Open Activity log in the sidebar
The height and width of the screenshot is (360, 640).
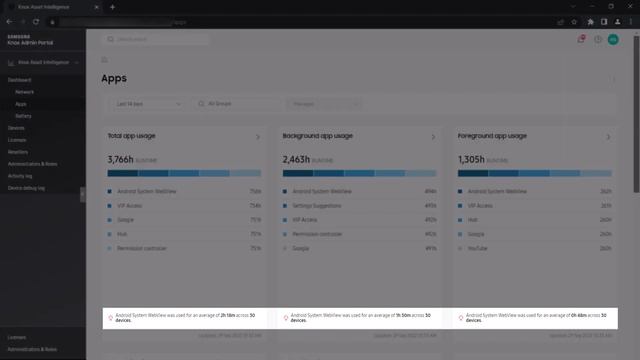point(20,176)
